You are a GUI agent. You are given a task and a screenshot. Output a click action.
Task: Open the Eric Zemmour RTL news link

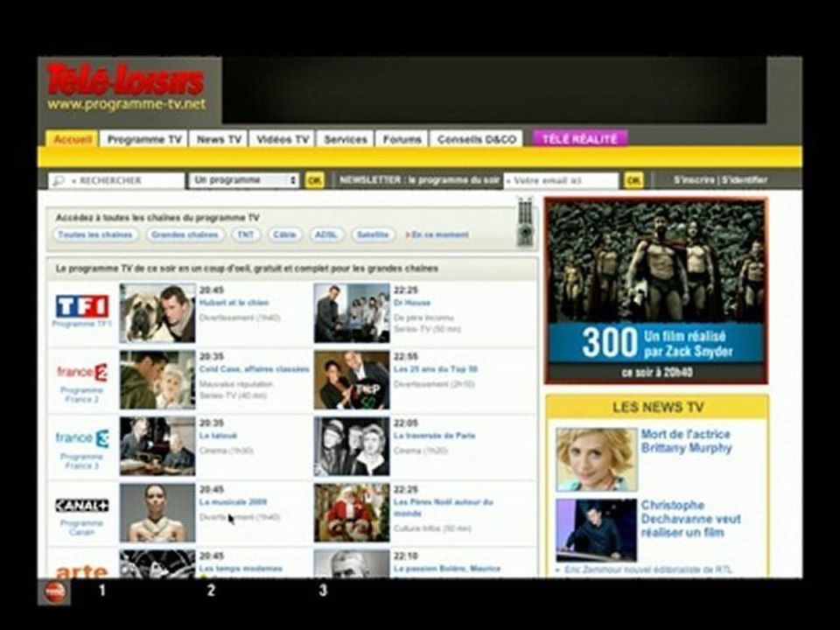click(x=647, y=570)
